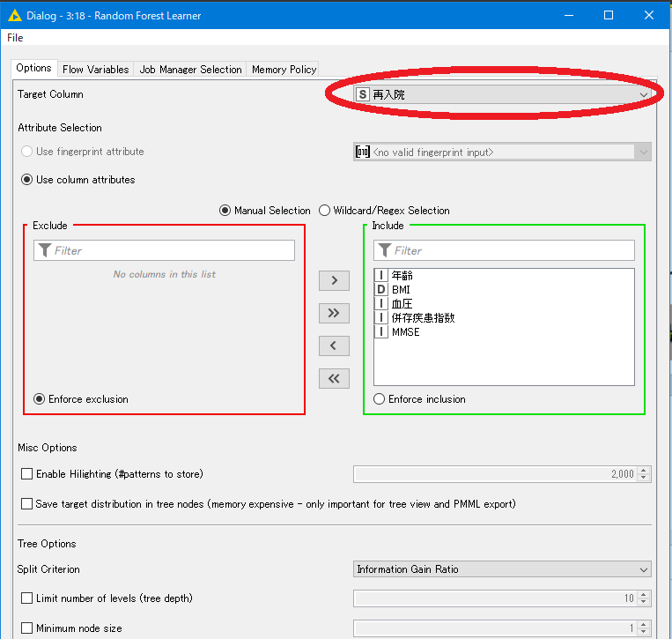Viewport: 672px width, 639px height.
Task: Click the string type icon in Target Column
Action: click(x=362, y=94)
